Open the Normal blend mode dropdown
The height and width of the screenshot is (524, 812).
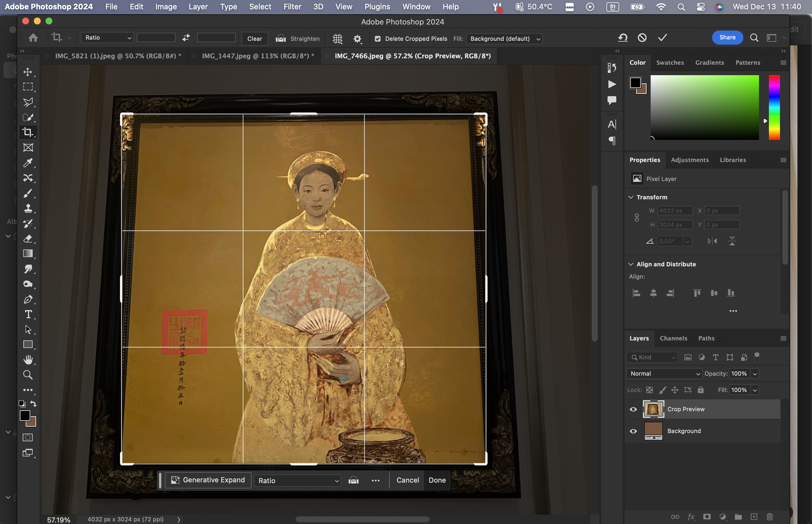coord(664,374)
